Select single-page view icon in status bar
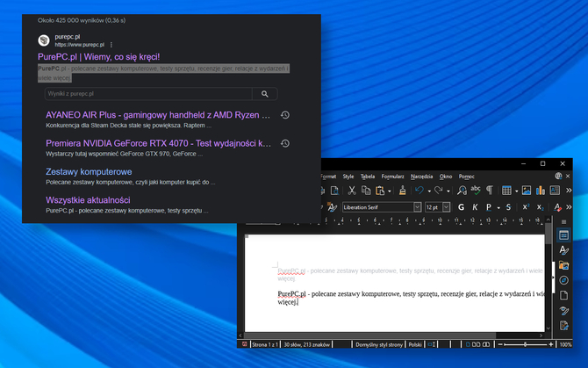Viewport: 588px width, 368px height. 468,344
